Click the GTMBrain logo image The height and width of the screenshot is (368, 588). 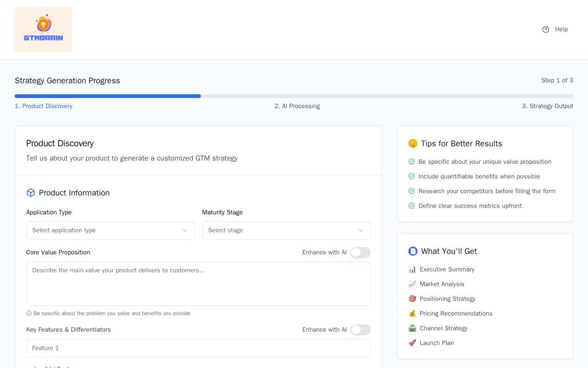point(43,29)
